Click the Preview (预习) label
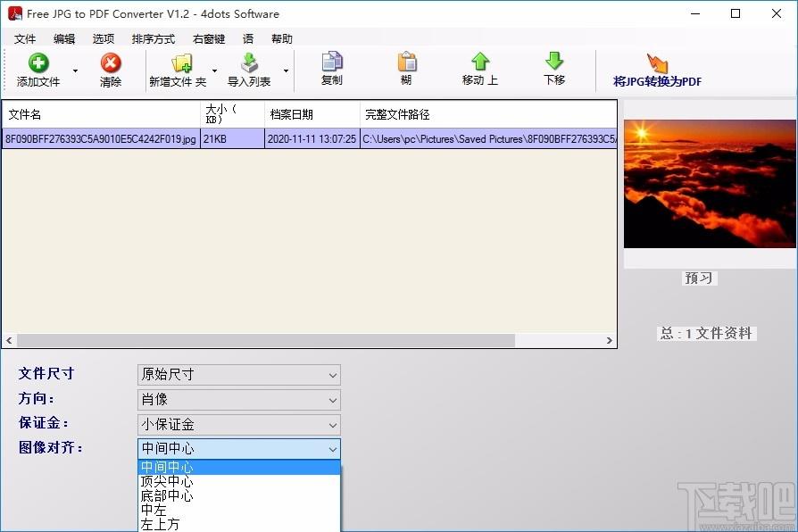Image resolution: width=798 pixels, height=532 pixels. tap(699, 278)
